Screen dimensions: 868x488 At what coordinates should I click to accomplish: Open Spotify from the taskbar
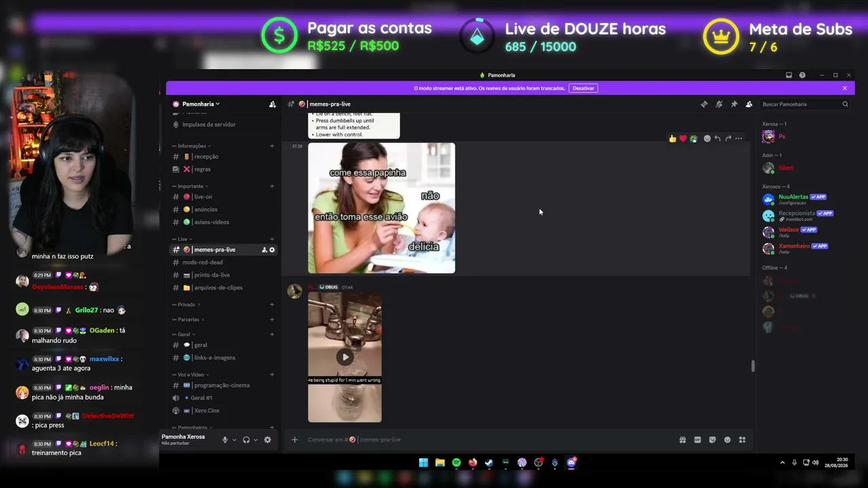tap(456, 463)
